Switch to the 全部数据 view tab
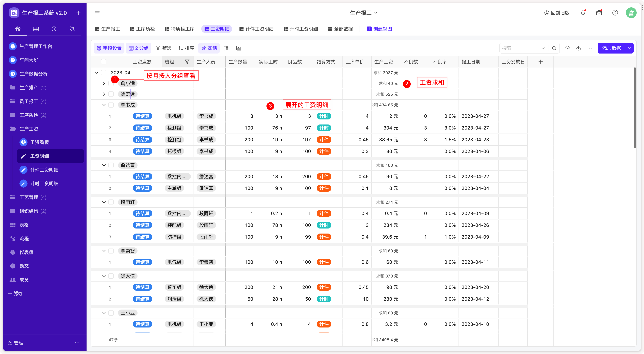This screenshot has width=644, height=354. click(340, 29)
